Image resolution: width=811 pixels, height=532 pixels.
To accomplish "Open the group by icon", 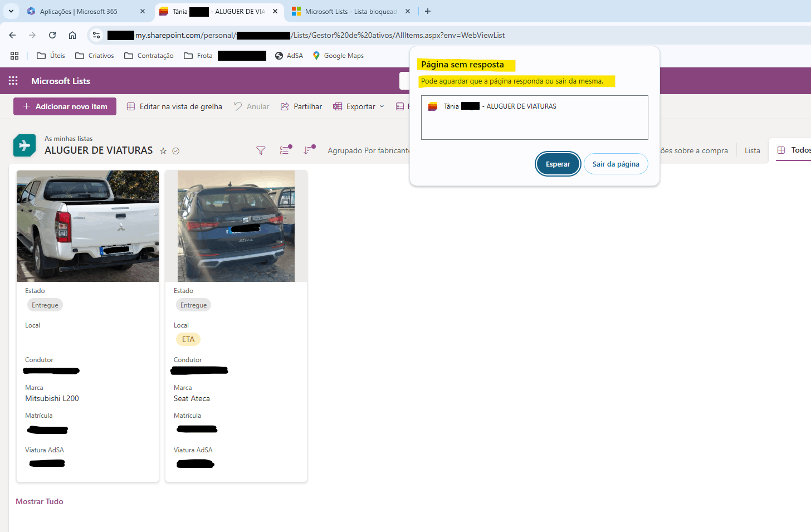I will (x=285, y=150).
